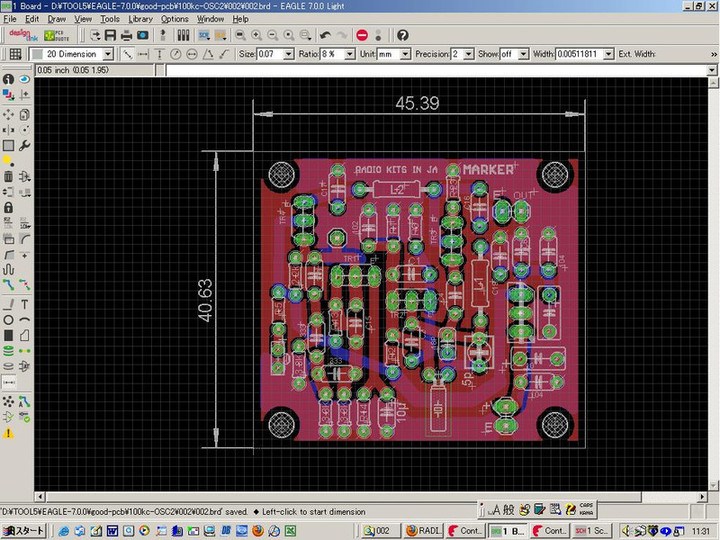
Task: Click the Print icon in the toolbar
Action: tap(127, 35)
